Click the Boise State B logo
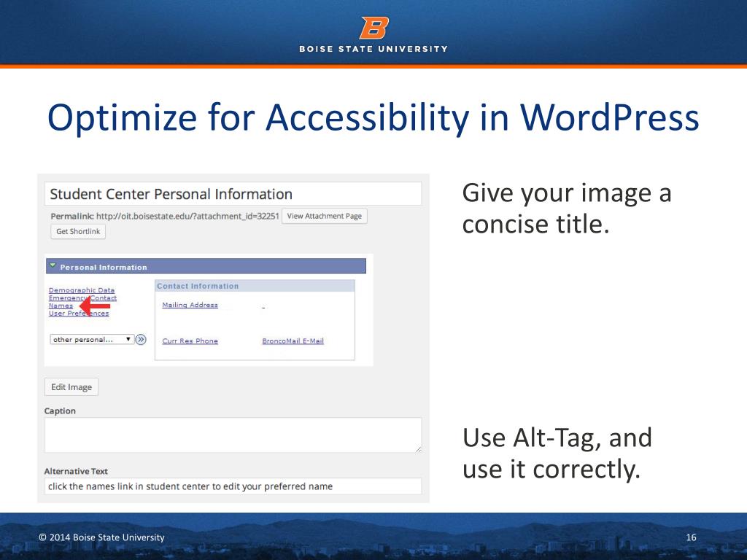Image resolution: width=747 pixels, height=560 pixels. [x=374, y=28]
